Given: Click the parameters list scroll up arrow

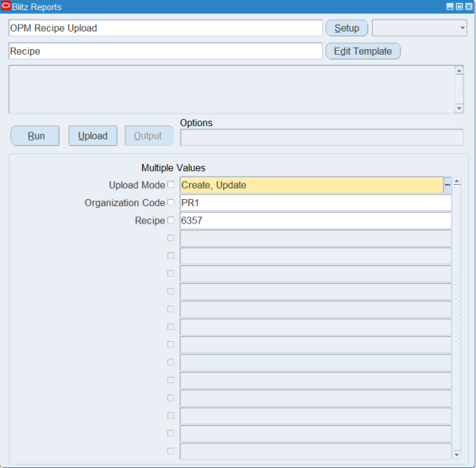Looking at the screenshot, I should (457, 182).
